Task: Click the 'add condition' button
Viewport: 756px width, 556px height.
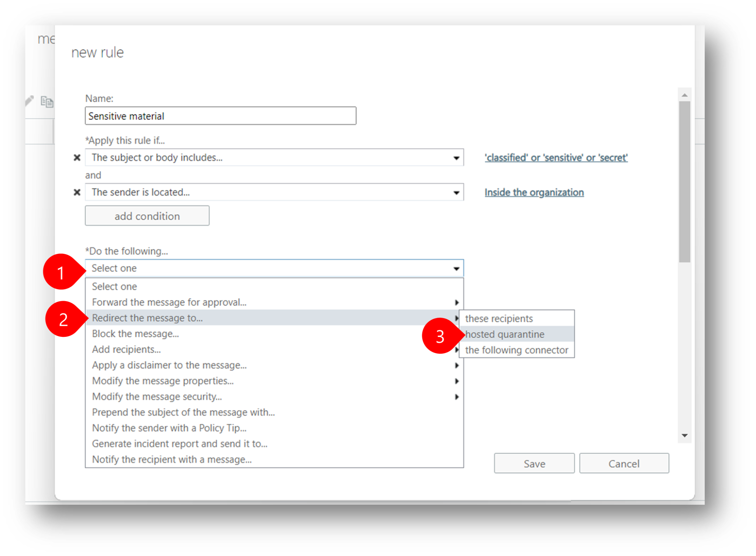Action: click(147, 216)
